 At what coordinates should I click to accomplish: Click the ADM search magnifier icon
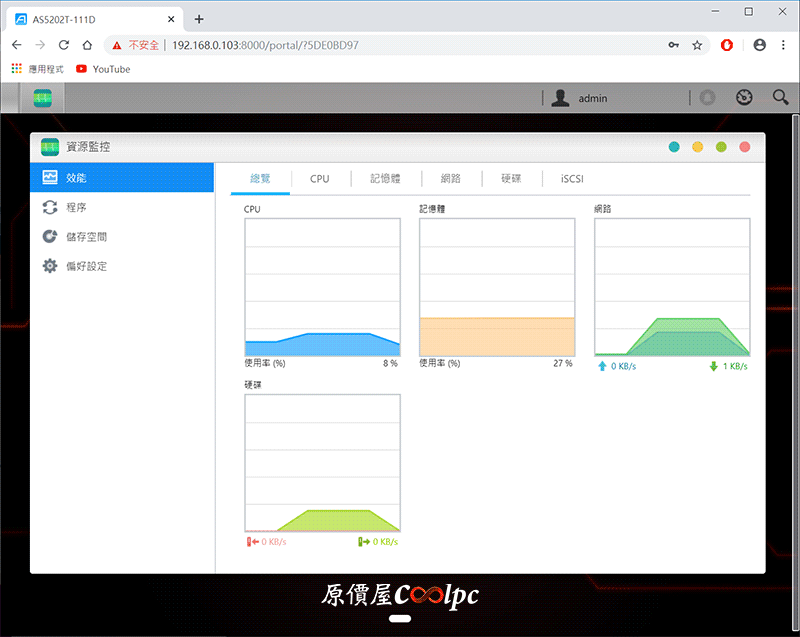click(780, 97)
